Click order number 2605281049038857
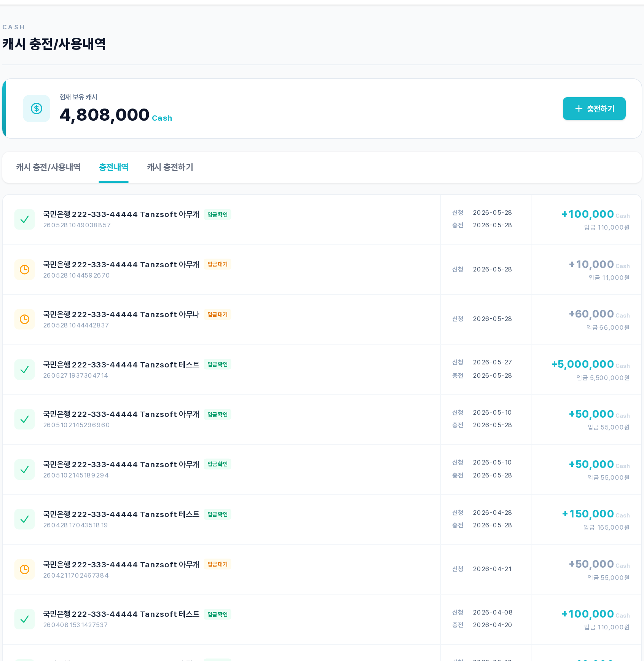Screen dimensions: 644x661 point(77,225)
